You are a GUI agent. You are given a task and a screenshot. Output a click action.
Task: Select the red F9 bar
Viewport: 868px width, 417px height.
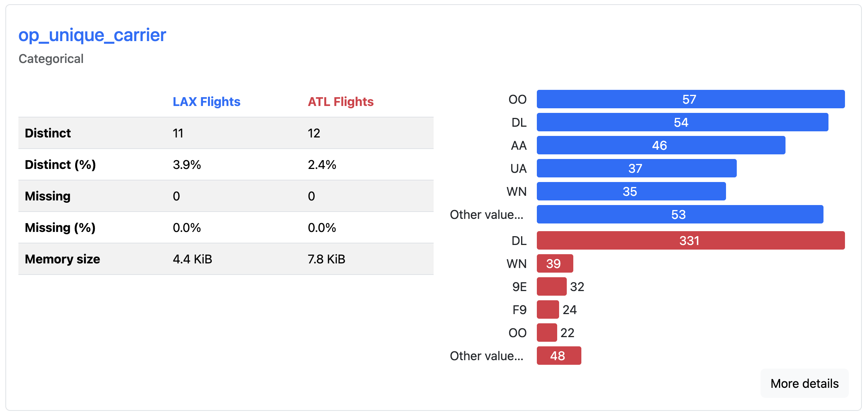(548, 310)
